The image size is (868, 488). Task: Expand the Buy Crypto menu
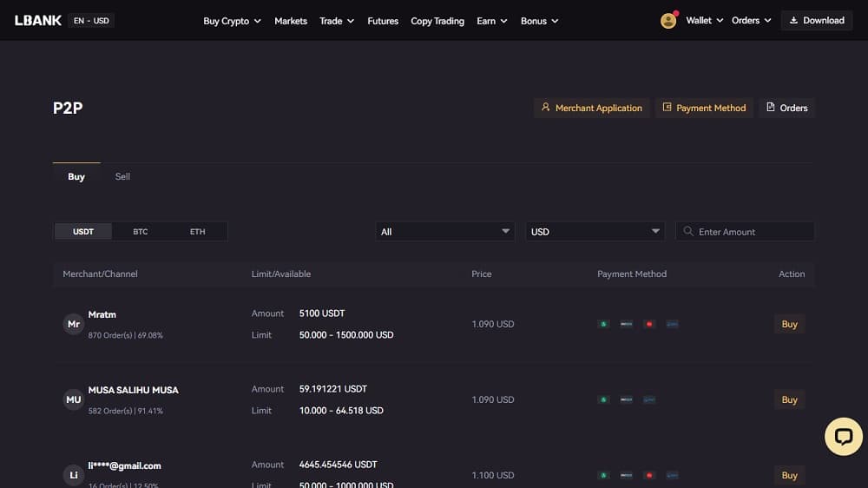232,21
